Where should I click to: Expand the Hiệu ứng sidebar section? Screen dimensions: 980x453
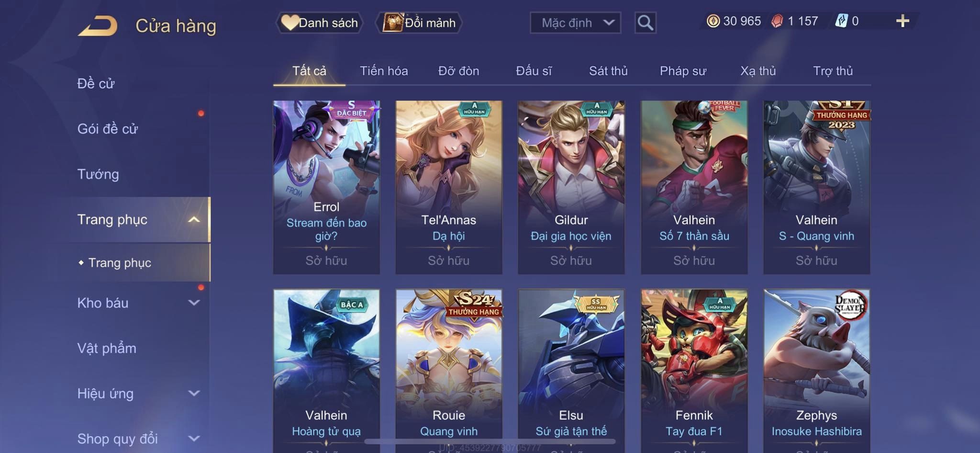194,393
